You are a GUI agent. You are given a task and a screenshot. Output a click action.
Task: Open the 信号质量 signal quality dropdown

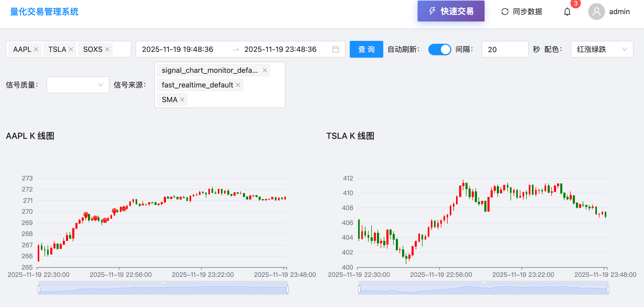(78, 85)
